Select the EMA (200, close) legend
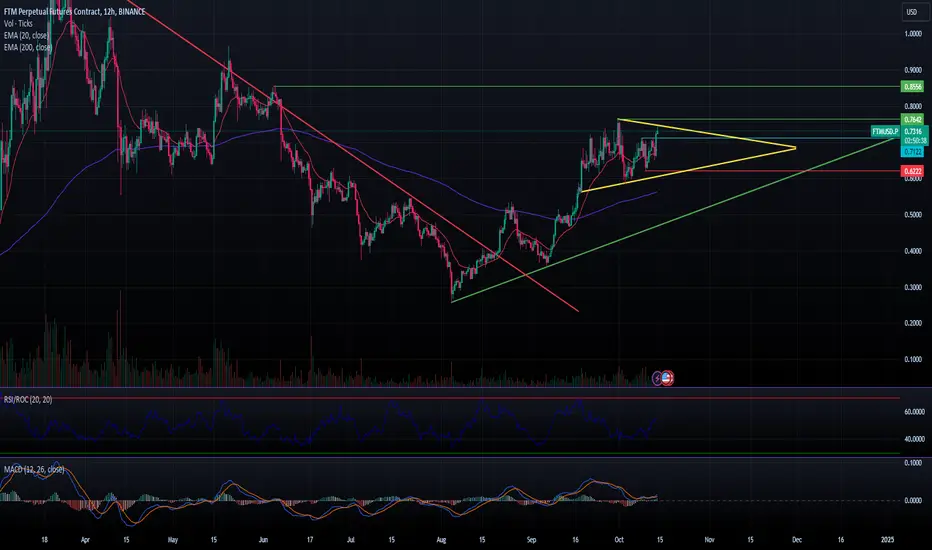This screenshot has height=550, width=932. tap(28, 48)
